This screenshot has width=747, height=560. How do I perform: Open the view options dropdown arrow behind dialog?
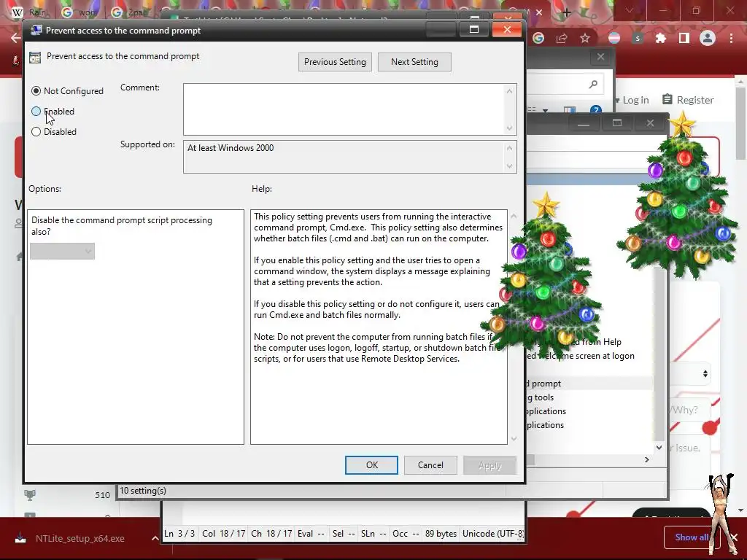pos(545,111)
